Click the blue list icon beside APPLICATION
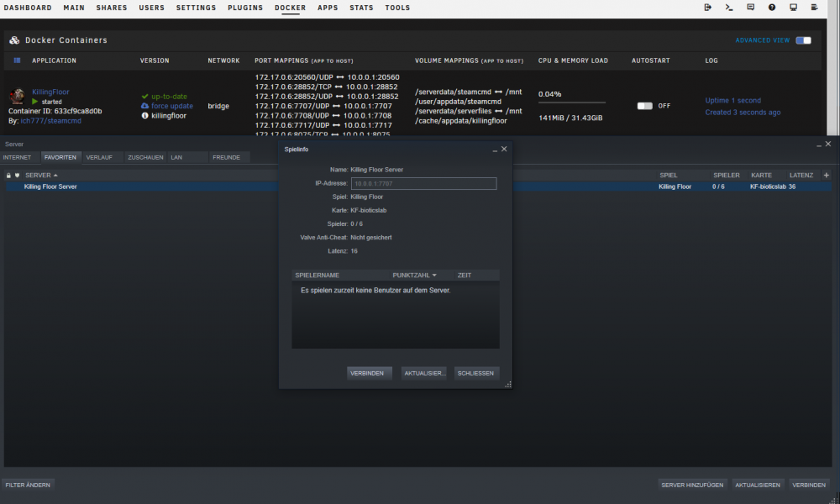This screenshot has width=840, height=504. point(17,60)
